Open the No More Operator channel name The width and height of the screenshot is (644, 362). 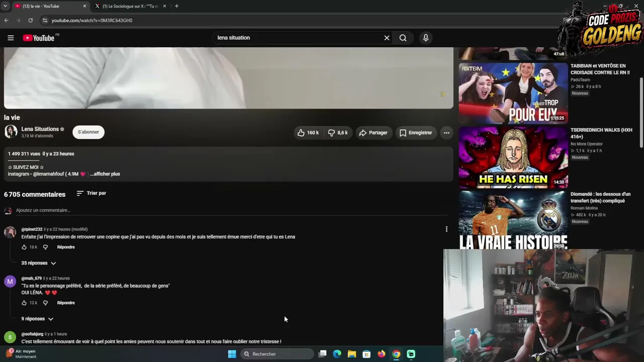click(x=587, y=144)
